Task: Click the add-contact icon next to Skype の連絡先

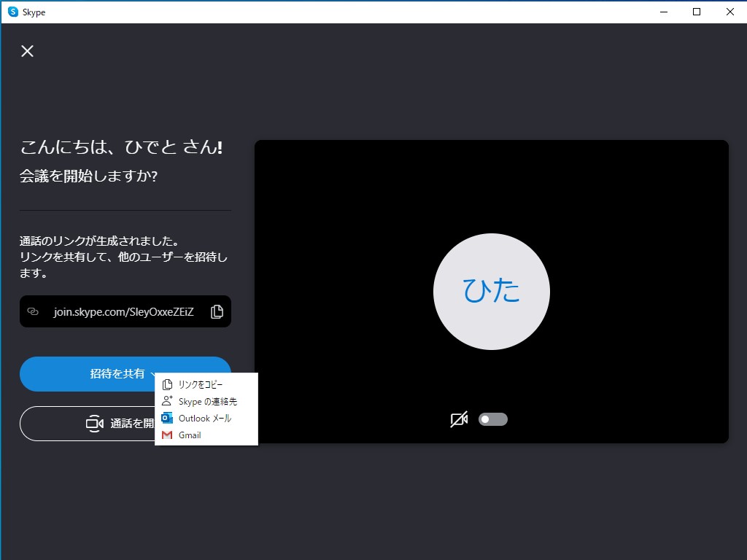Action: (167, 401)
